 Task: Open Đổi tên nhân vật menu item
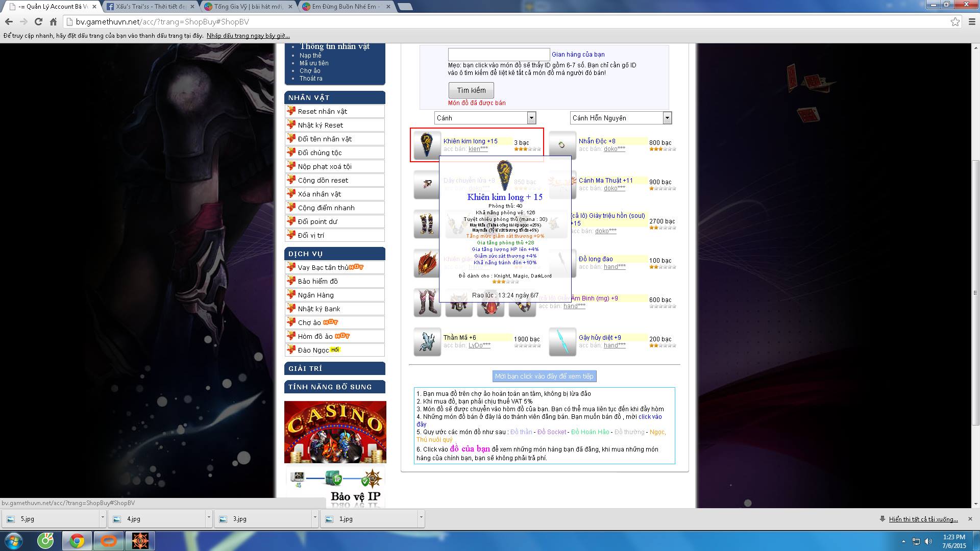coord(335,139)
